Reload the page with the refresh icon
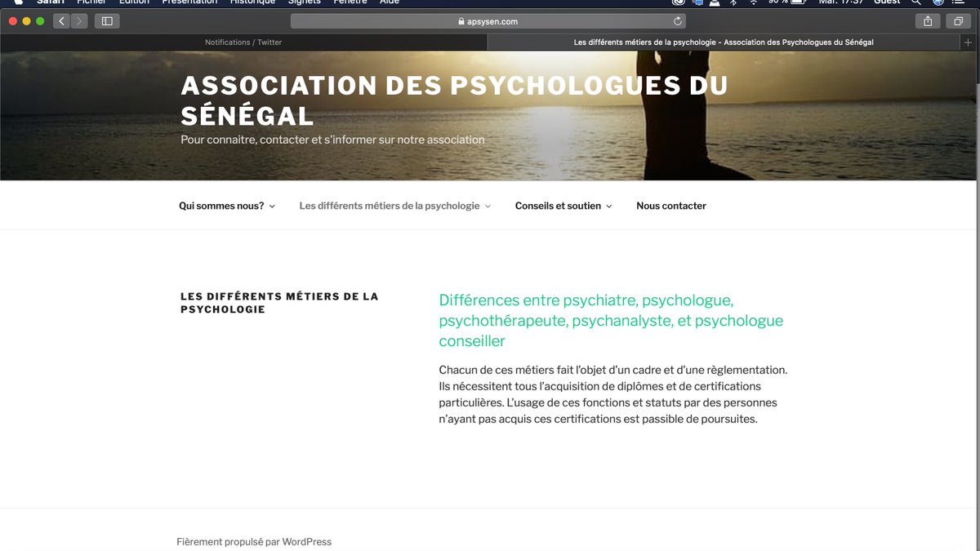 pyautogui.click(x=677, y=21)
